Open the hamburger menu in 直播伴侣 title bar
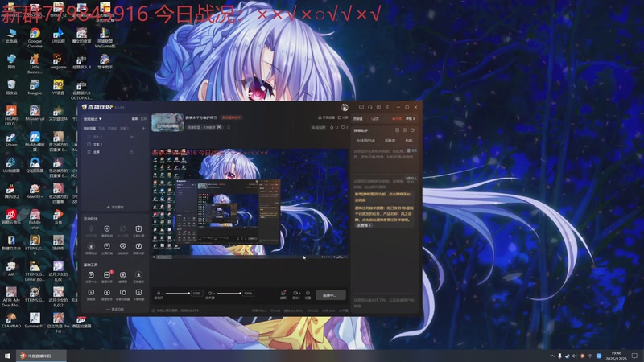This screenshot has height=362, width=644. pyautogui.click(x=387, y=107)
